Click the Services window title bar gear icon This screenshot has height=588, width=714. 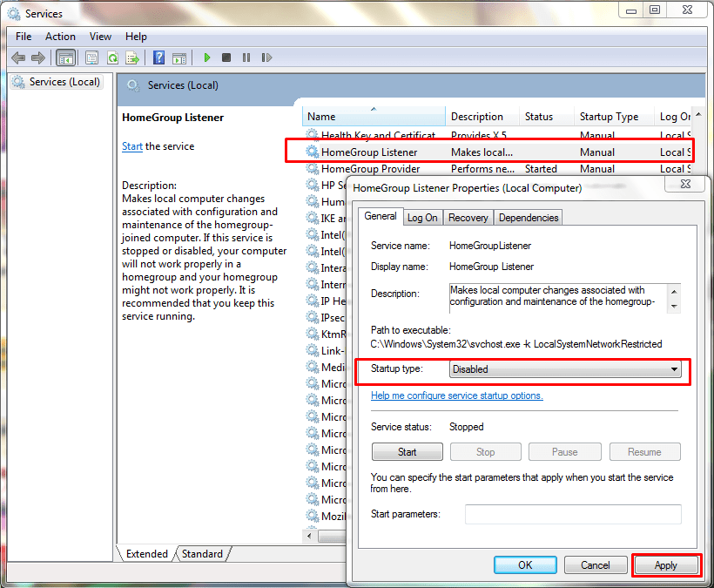(14, 14)
